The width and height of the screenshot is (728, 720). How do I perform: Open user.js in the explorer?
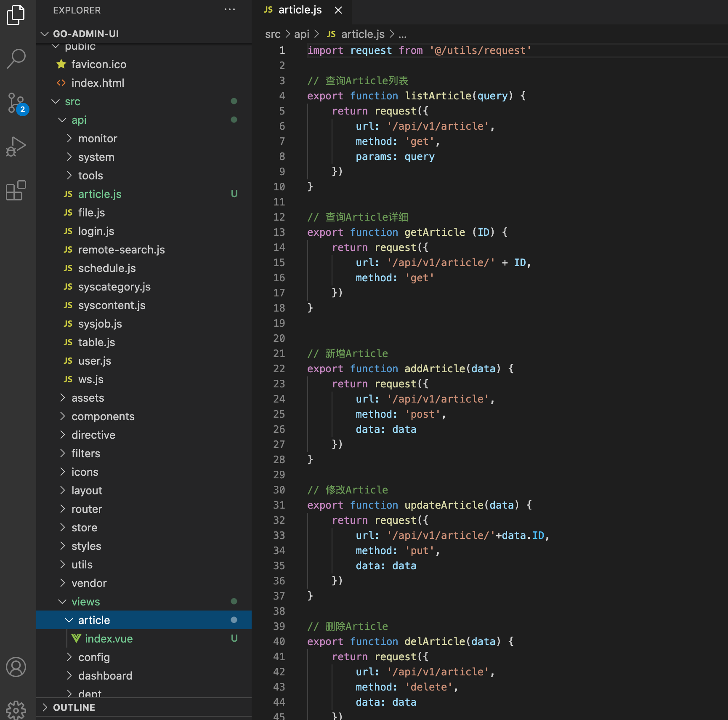(144, 361)
